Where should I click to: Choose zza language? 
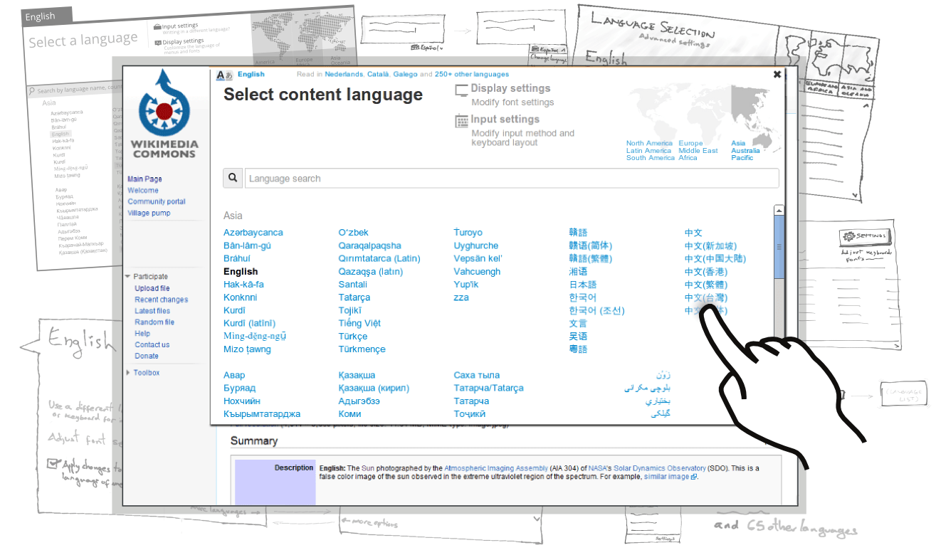(x=461, y=297)
